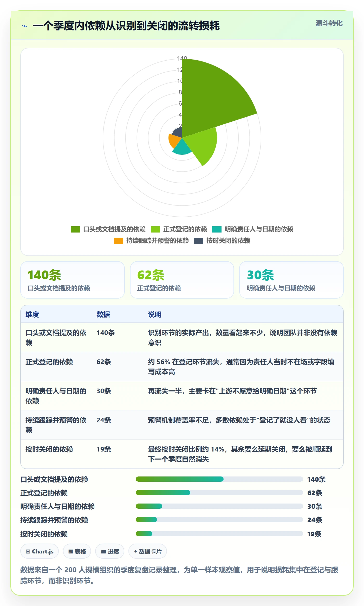Click the dark slate polar chart segment

(178, 133)
